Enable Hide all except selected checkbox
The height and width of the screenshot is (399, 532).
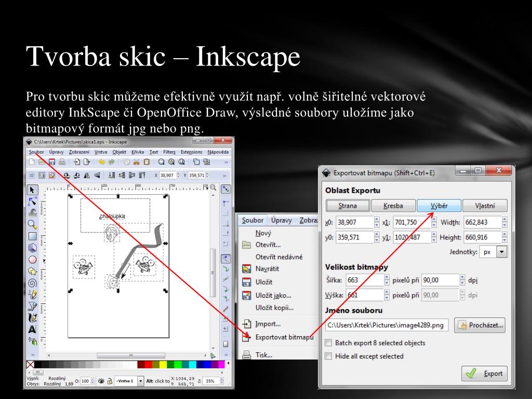click(x=328, y=356)
